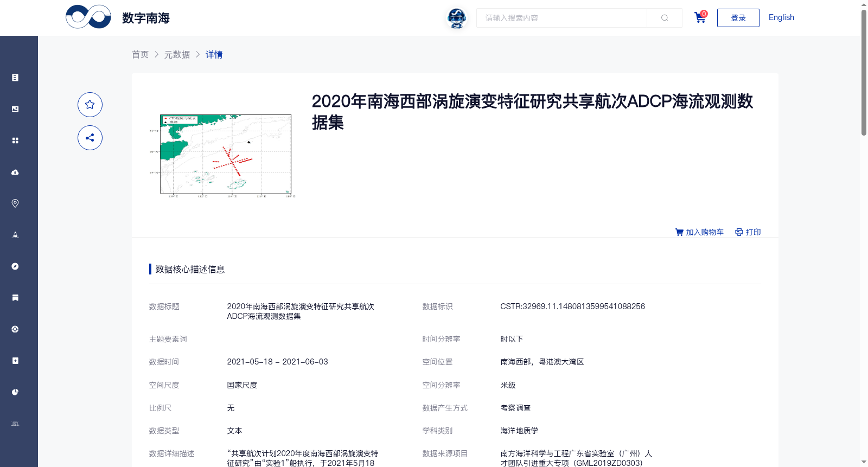Image resolution: width=868 pixels, height=467 pixels.
Task: Open the bookmark shelf sidebar icon
Action: [x=15, y=298]
